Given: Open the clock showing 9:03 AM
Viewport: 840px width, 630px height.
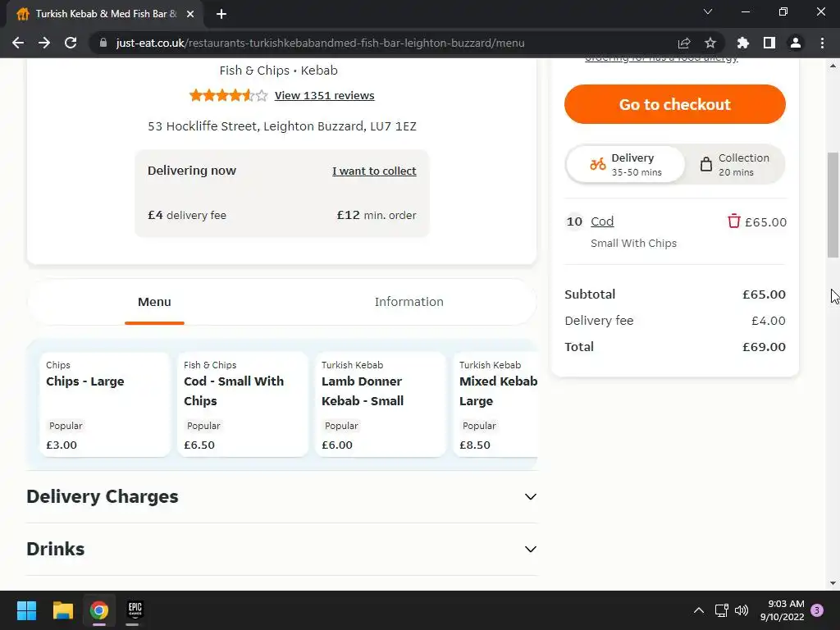Looking at the screenshot, I should [x=782, y=610].
